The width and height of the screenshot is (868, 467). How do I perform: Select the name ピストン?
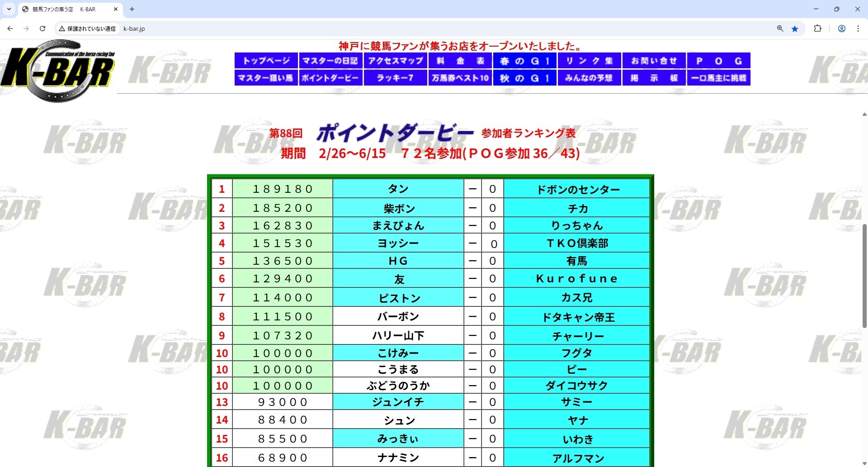tap(398, 297)
